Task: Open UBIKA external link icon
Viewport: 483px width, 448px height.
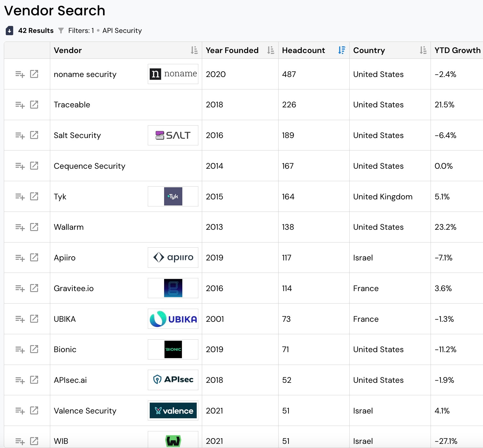Action: pos(34,319)
